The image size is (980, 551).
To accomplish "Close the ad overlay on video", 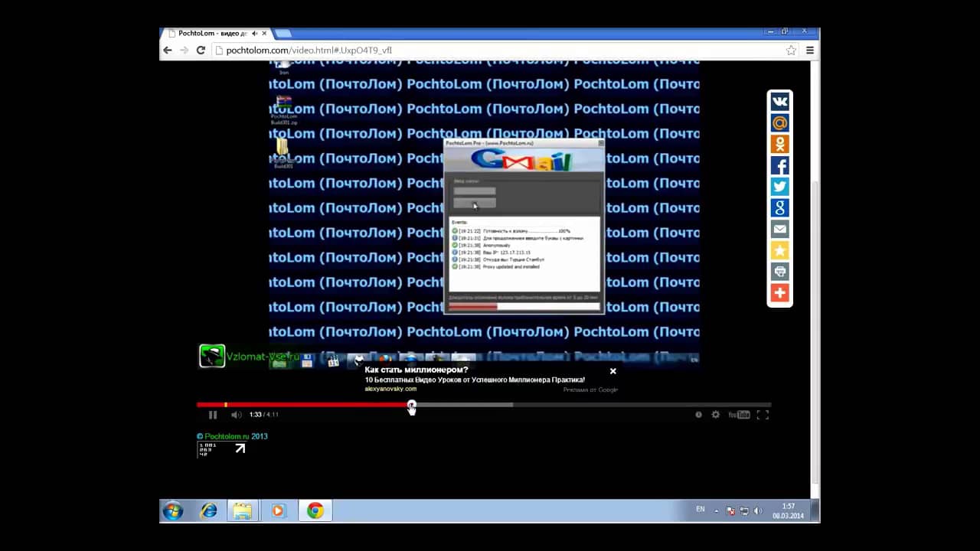I will click(612, 371).
